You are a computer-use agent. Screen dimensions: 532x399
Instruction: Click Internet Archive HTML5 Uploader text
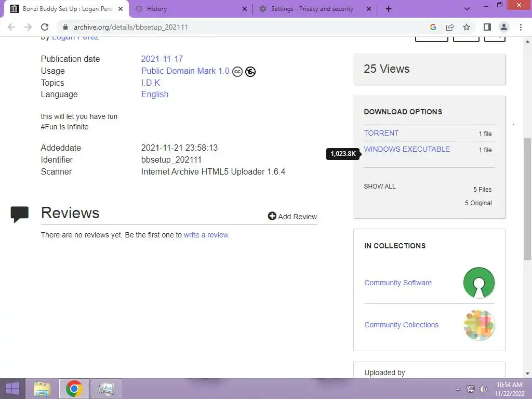pos(213,171)
